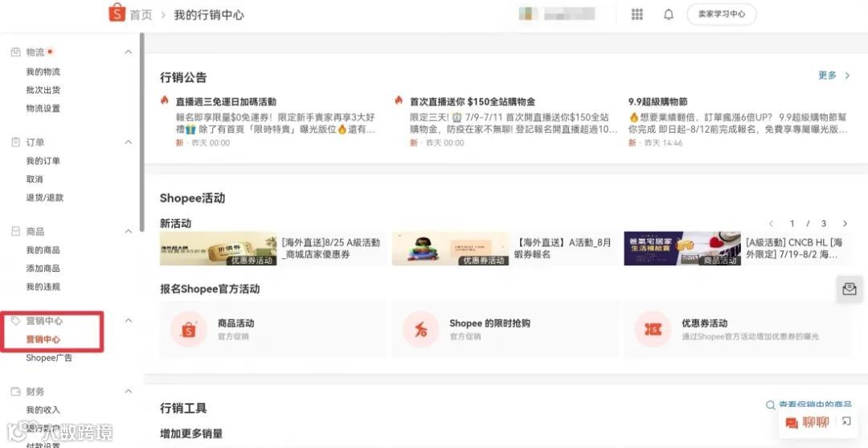Open 退货/退款 in sidebar
This screenshot has height=448, width=868.
pyautogui.click(x=45, y=198)
